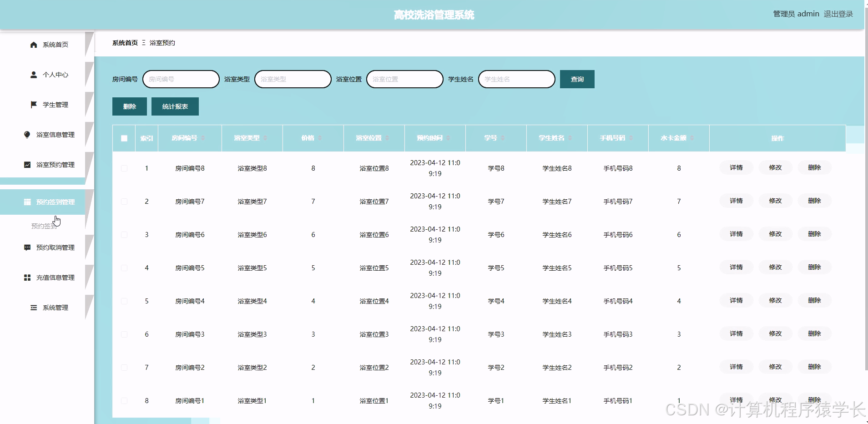Click the home icon beside 系统首页
The width and height of the screenshot is (868, 424).
(x=33, y=45)
